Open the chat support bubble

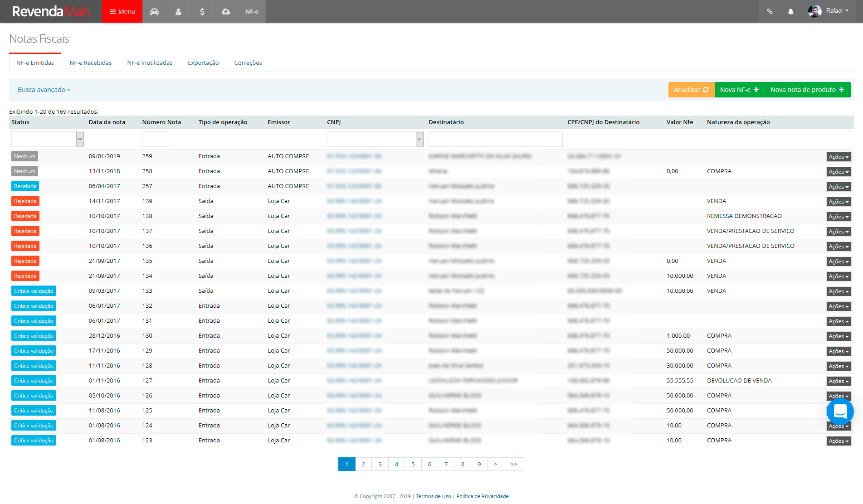click(840, 411)
